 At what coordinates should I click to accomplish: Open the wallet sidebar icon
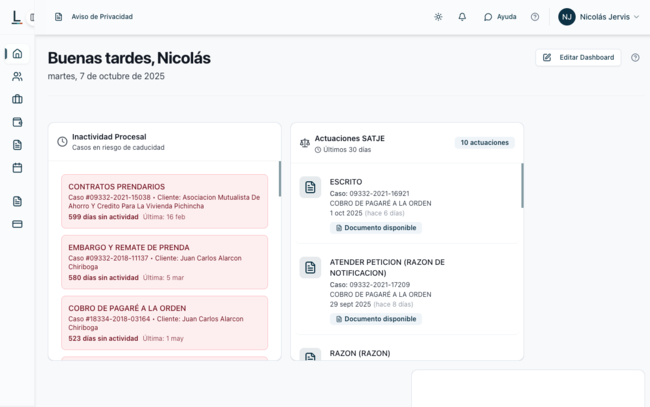[17, 122]
